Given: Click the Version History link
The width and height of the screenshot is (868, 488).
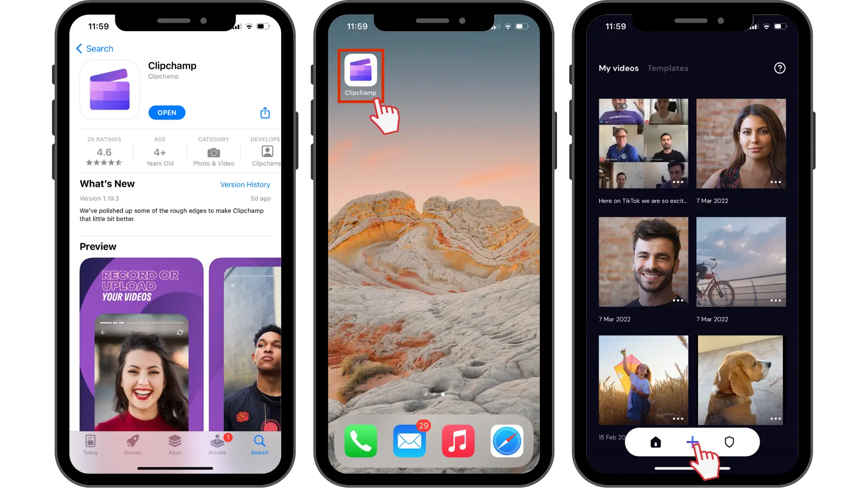Looking at the screenshot, I should click(x=245, y=184).
